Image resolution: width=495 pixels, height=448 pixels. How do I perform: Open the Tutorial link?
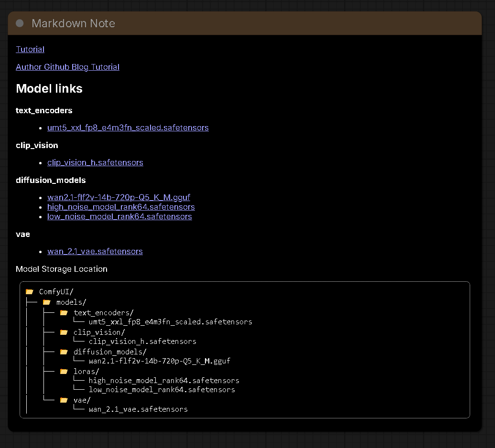[x=30, y=49]
